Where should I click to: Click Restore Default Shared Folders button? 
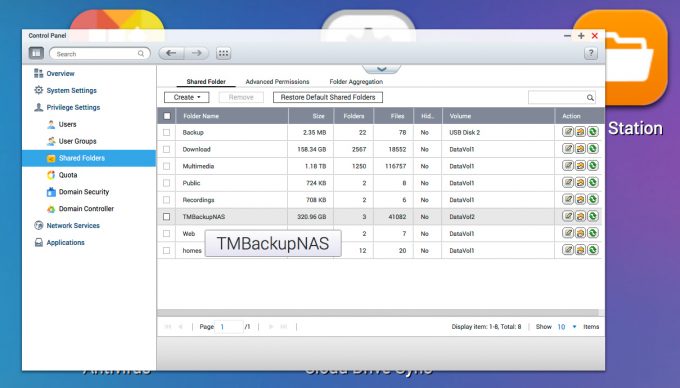pos(328,98)
